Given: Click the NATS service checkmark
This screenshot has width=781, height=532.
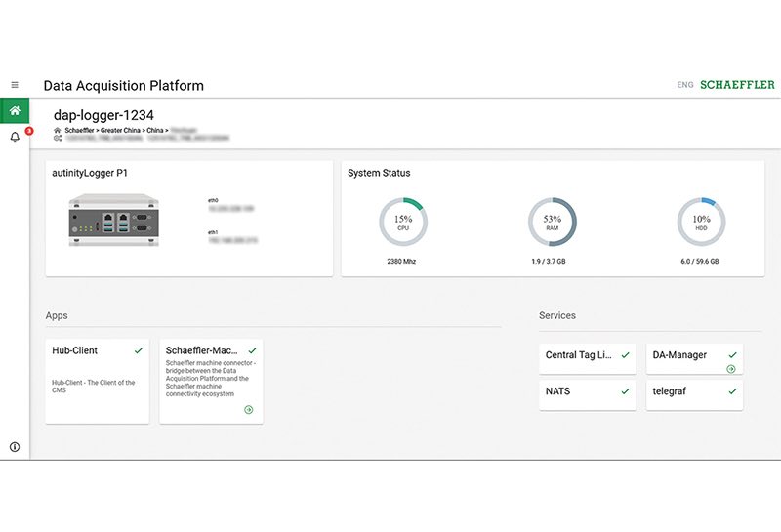Looking at the screenshot, I should pos(625,391).
